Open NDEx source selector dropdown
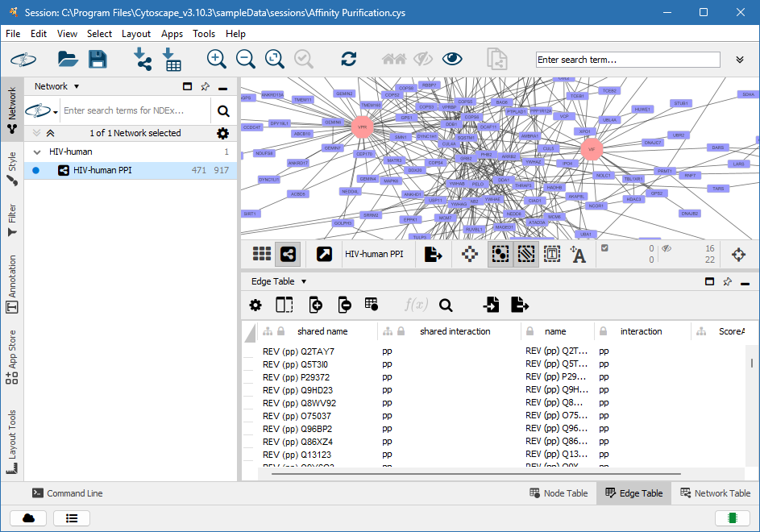 coord(42,111)
